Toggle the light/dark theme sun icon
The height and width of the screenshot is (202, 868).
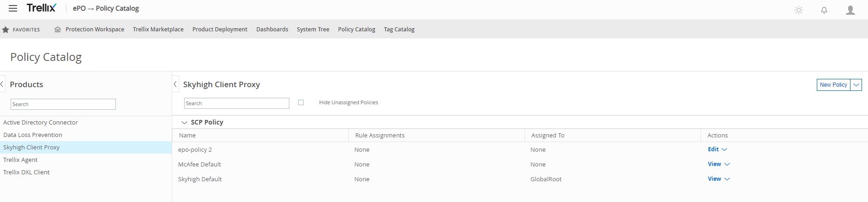[x=799, y=10]
